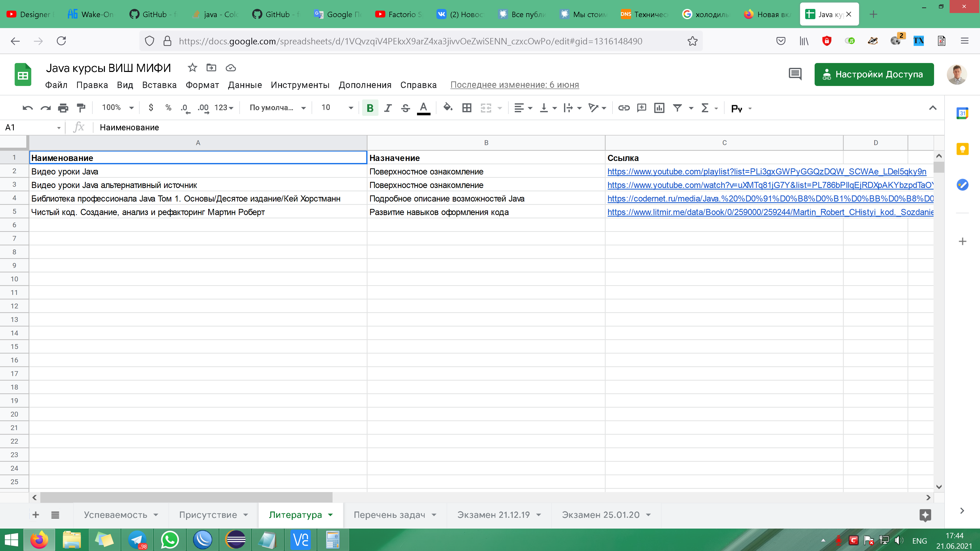The height and width of the screenshot is (551, 980).
Task: Switch to the Перечень задач sheet tab
Action: (x=389, y=515)
